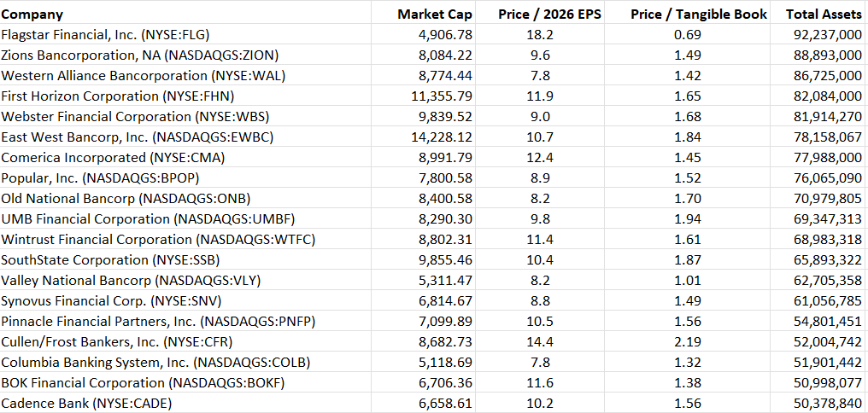Screen dimensions: 868x413
Task: Select market cap value 11,355.79
Action: coord(443,96)
